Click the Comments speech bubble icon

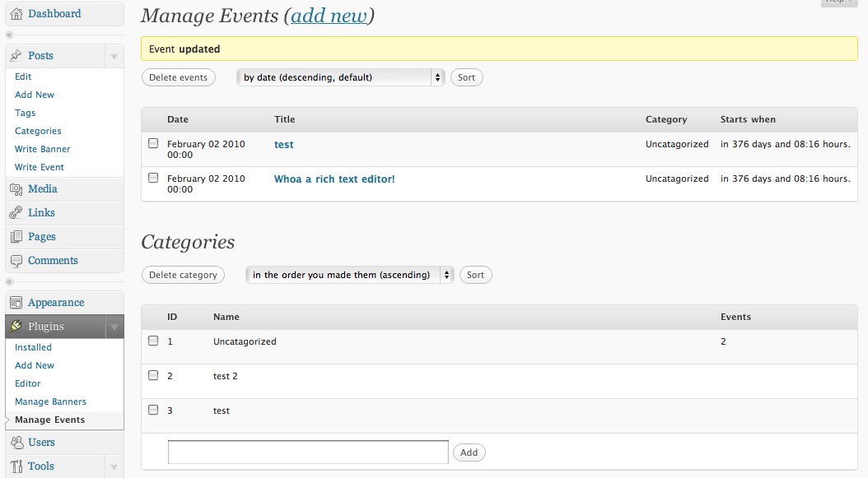[16, 261]
